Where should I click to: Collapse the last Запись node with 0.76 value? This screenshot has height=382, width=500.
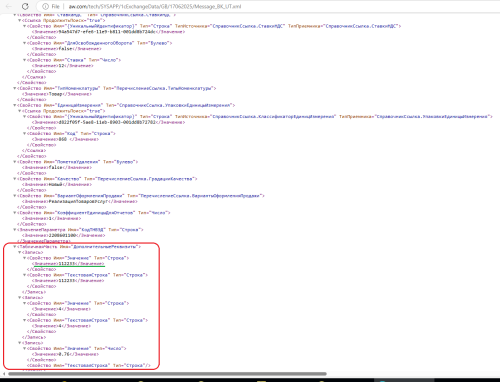coord(20,343)
